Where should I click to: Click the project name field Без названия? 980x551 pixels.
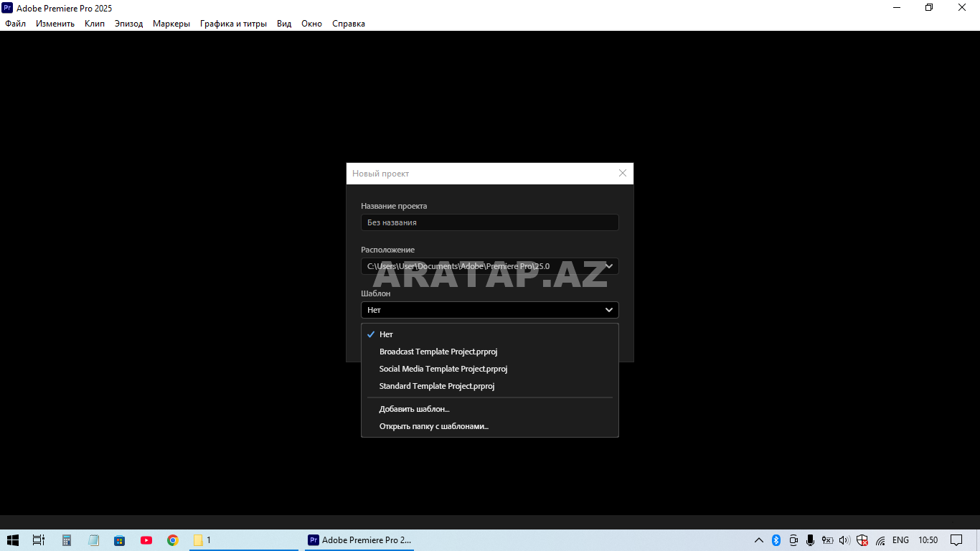489,222
